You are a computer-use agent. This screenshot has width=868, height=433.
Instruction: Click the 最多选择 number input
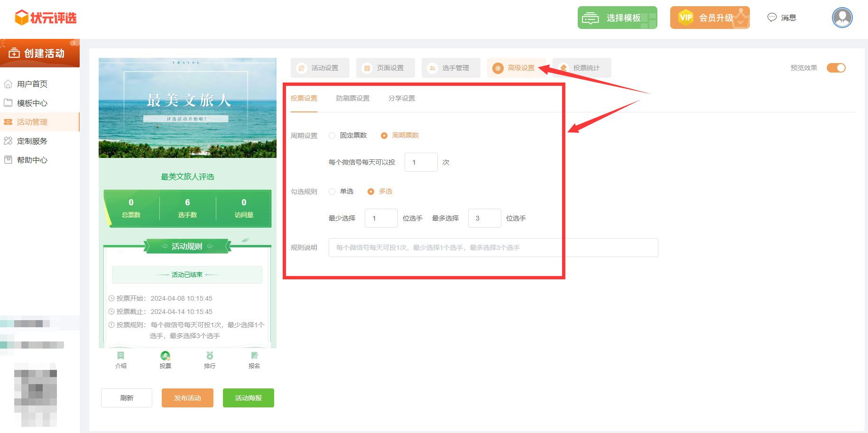click(x=484, y=218)
